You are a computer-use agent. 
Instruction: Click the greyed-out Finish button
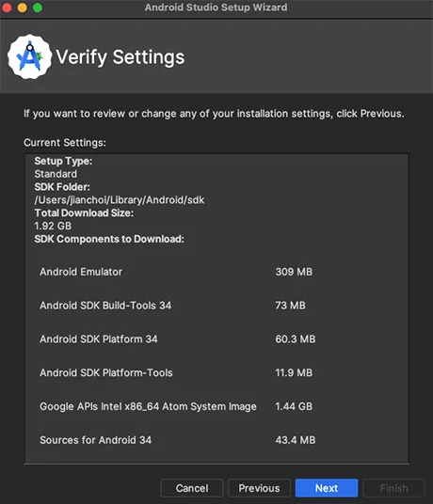[393, 488]
